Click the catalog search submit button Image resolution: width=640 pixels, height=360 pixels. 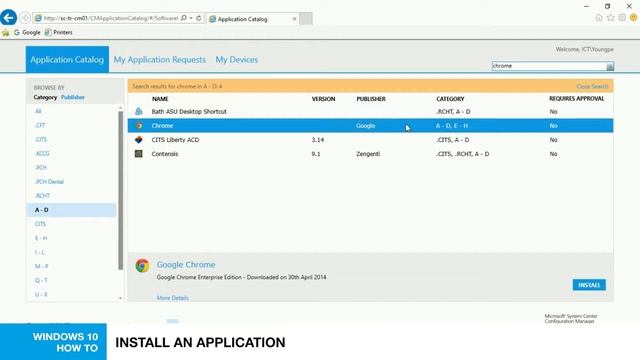pyautogui.click(x=610, y=67)
